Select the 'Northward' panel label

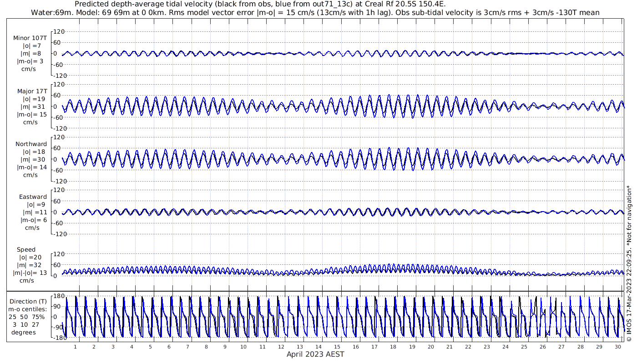tap(31, 144)
